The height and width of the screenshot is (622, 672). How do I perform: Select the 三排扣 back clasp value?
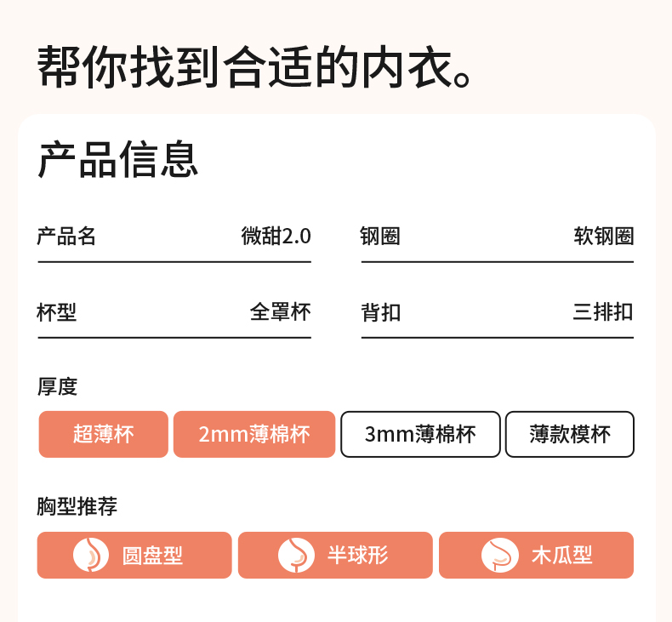[603, 312]
